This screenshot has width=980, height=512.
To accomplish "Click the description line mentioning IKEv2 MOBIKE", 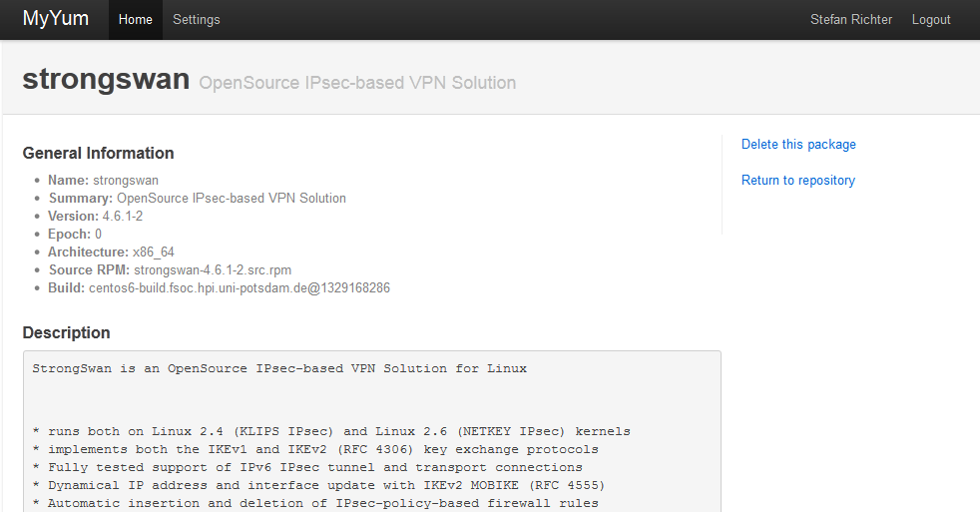I will (x=318, y=486).
